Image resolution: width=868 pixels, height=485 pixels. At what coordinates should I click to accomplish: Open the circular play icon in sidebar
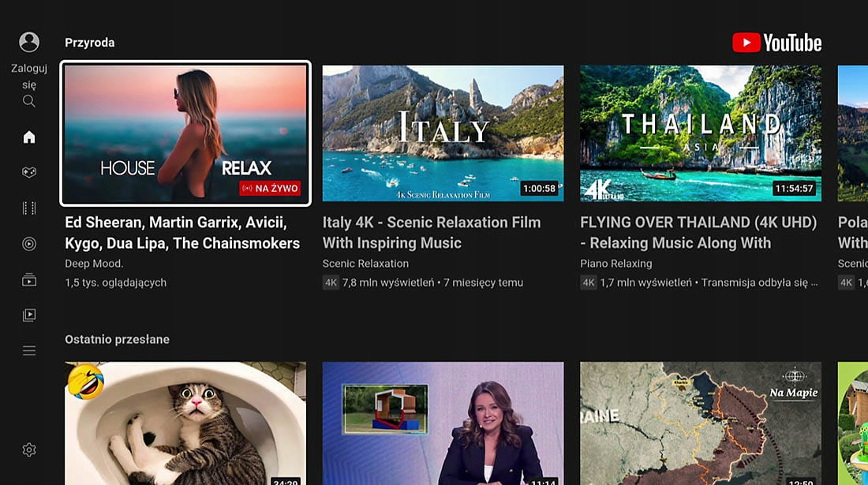[28, 244]
